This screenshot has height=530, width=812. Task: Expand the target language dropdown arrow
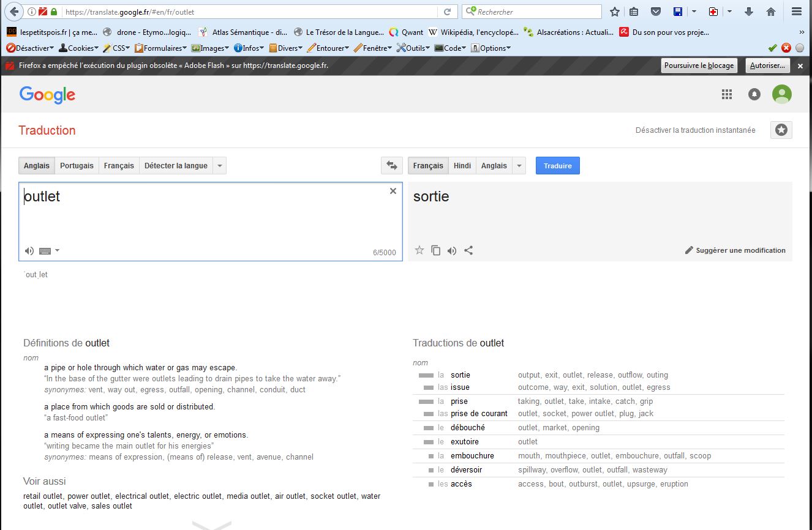(519, 166)
